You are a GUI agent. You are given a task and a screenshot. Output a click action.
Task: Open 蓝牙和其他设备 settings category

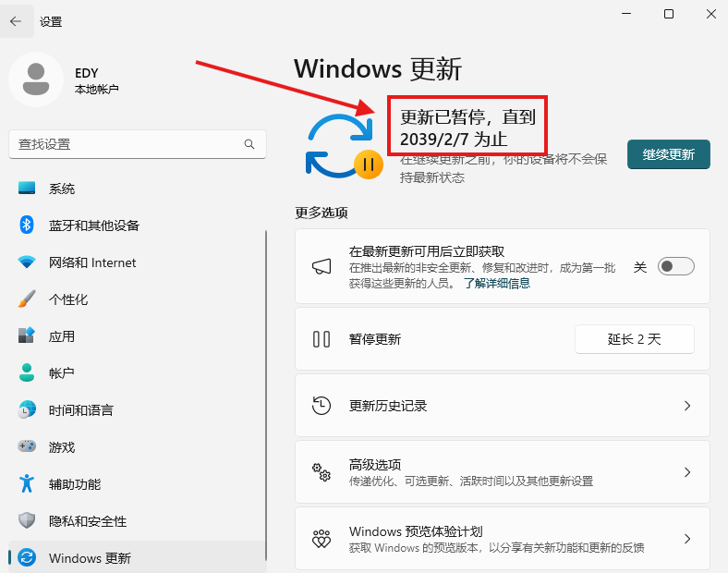tap(138, 226)
